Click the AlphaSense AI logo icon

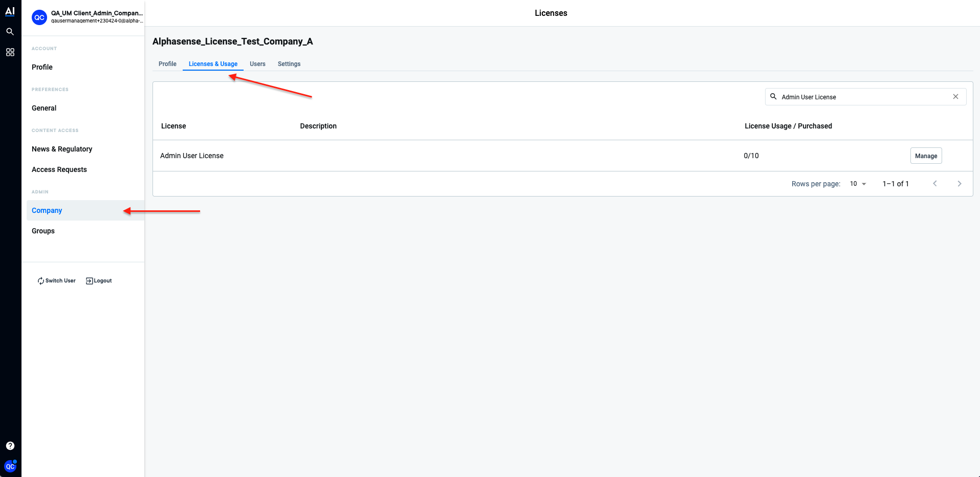click(10, 11)
